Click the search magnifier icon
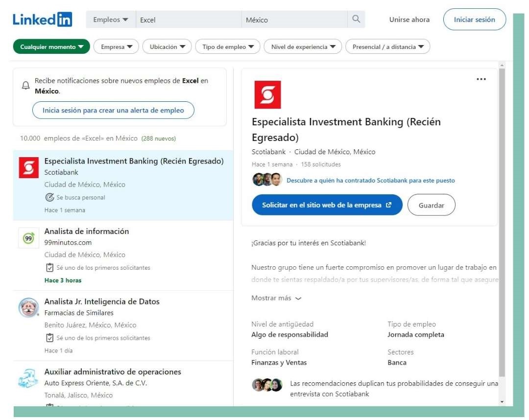Screen dimensions: 529x420 356,19
